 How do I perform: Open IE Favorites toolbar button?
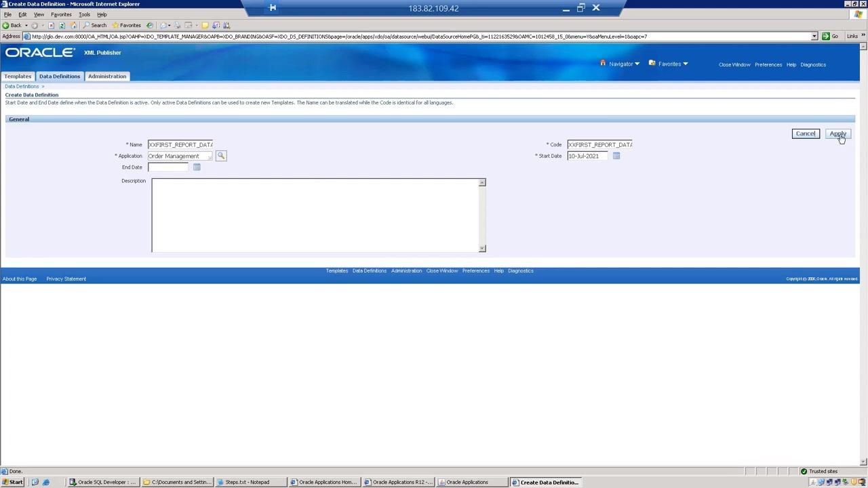[127, 25]
